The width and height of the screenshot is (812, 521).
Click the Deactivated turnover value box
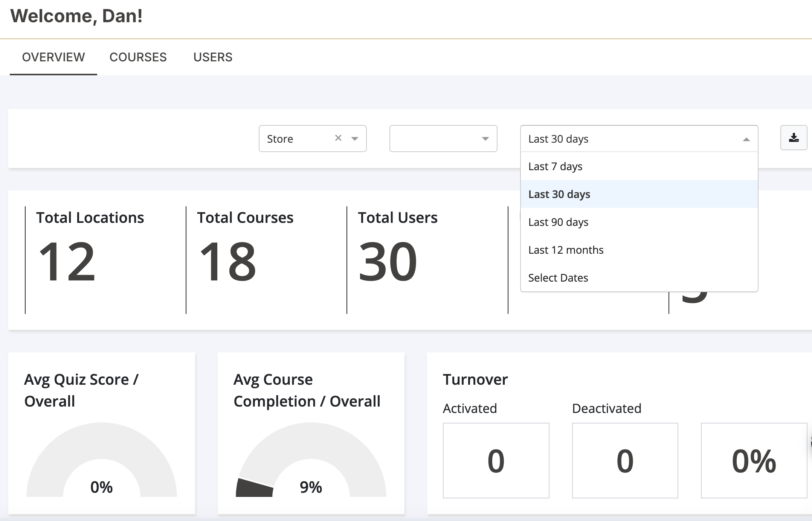click(625, 460)
